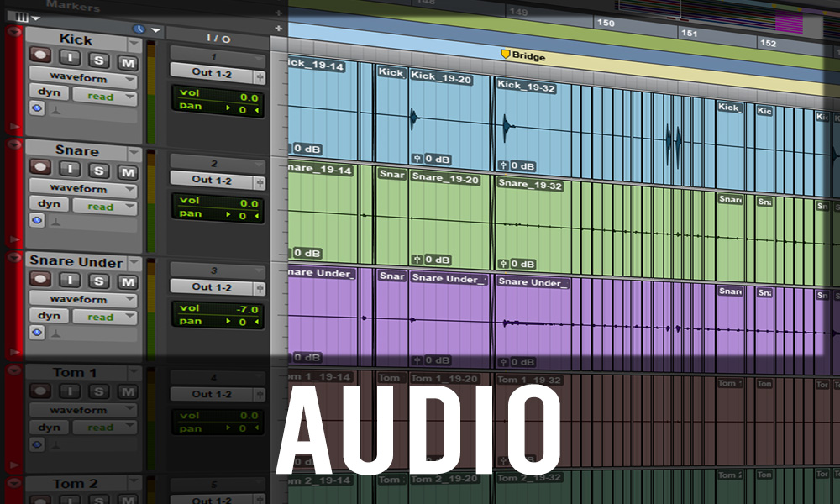Record-arm the Snare Under track

(40, 282)
